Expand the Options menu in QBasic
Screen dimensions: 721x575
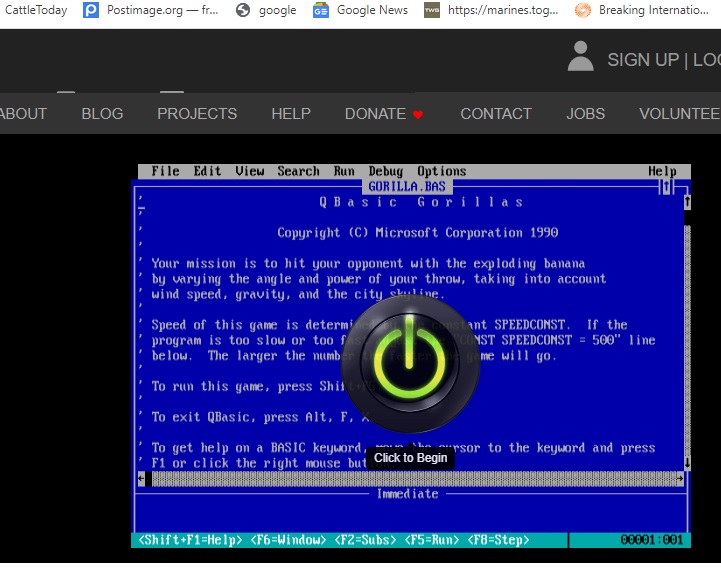pyautogui.click(x=441, y=171)
